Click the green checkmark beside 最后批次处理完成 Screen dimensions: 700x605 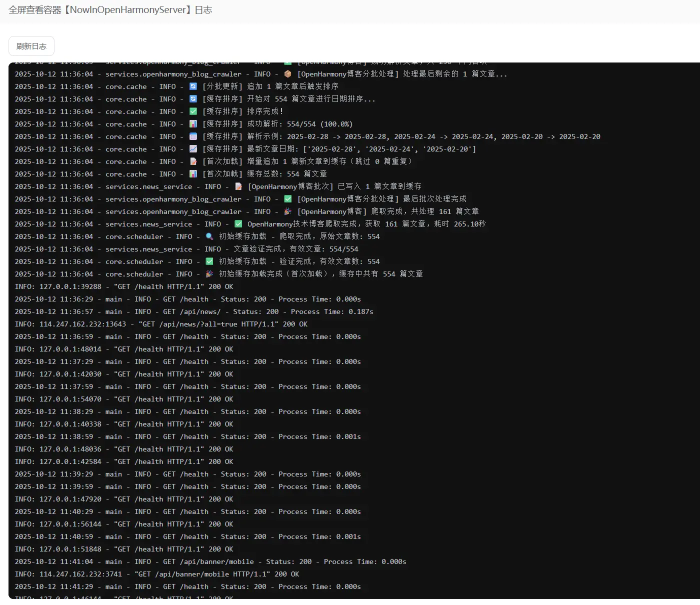click(287, 199)
